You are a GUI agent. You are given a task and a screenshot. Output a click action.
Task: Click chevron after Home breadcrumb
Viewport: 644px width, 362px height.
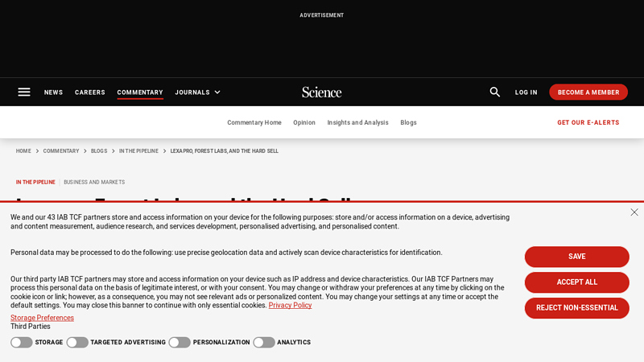[37, 151]
